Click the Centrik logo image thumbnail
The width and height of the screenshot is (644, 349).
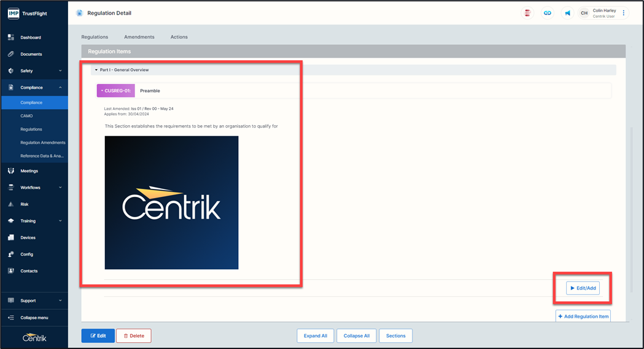pos(171,202)
